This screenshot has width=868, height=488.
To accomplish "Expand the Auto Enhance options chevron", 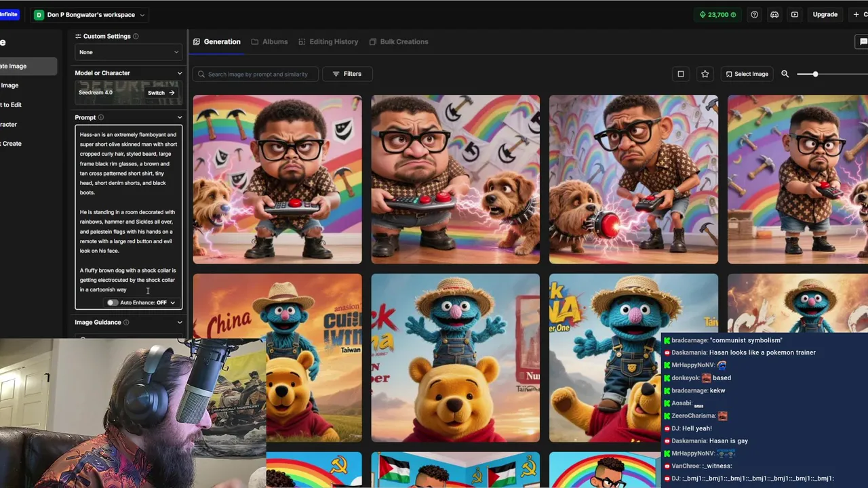I will (172, 302).
